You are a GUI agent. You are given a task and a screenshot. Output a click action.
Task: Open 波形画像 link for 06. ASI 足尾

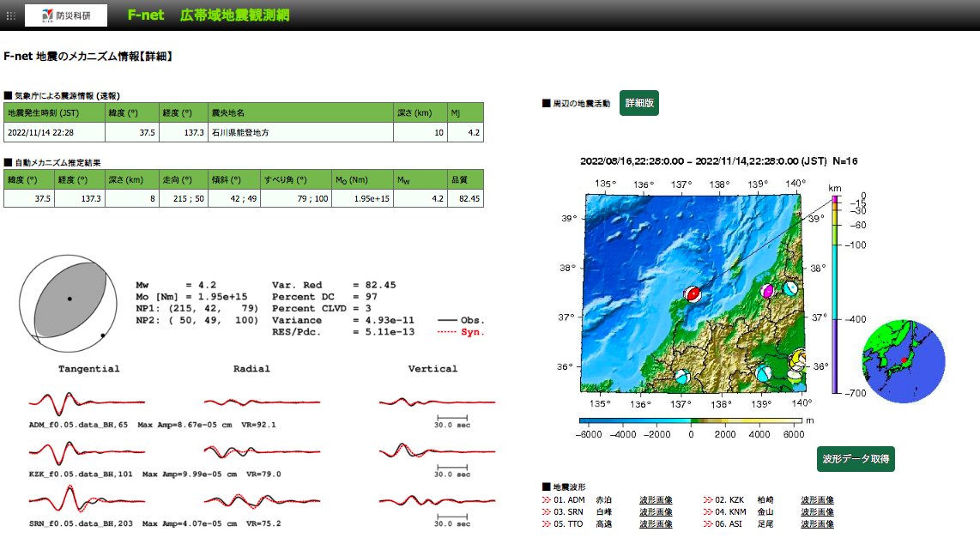817,523
